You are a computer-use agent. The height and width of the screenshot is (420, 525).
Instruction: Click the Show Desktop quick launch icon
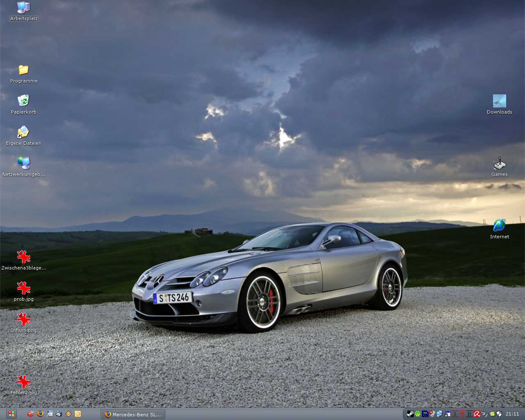(50, 414)
